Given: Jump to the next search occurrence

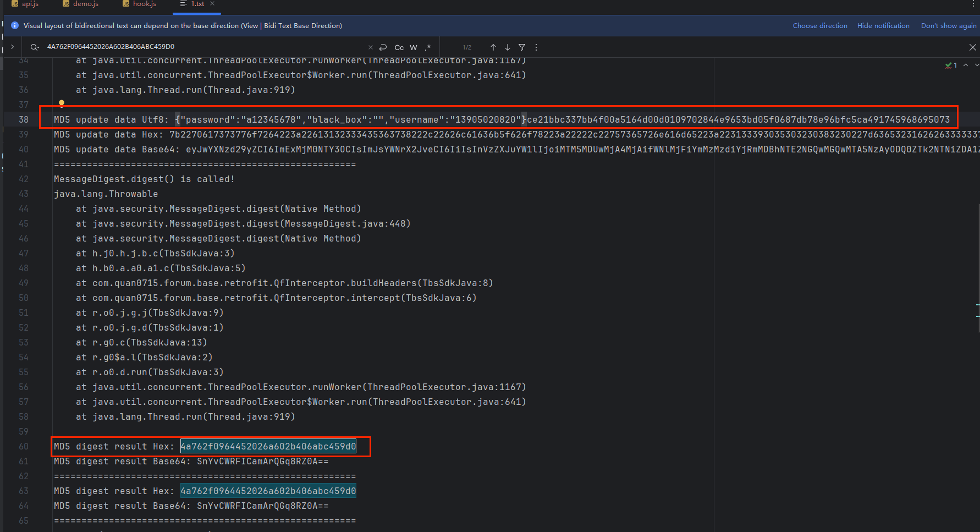Looking at the screenshot, I should click(508, 47).
